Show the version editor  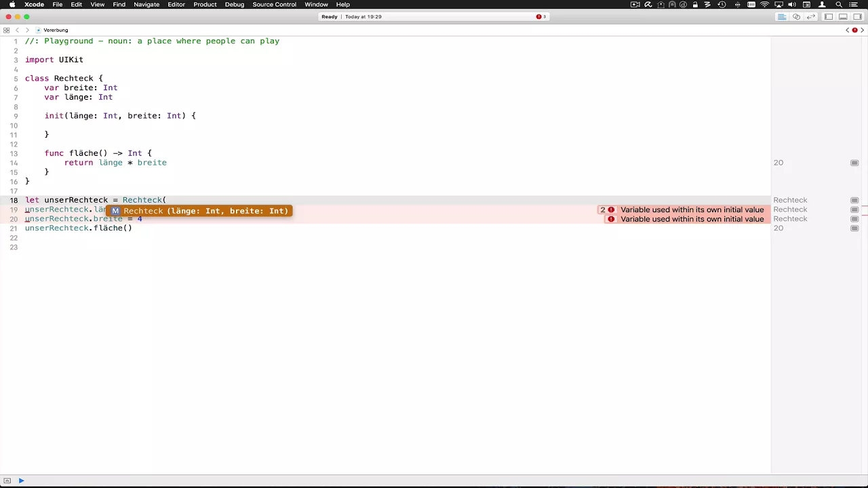coord(810,16)
